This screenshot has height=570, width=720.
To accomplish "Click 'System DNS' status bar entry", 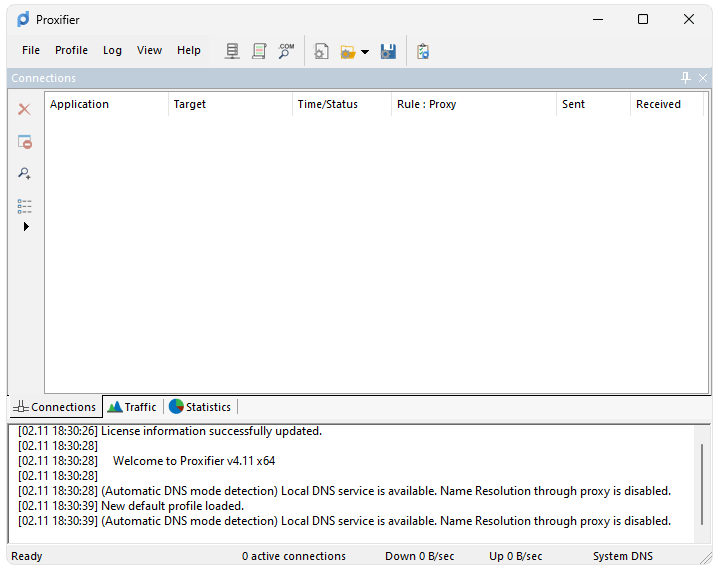I will tap(623, 556).
